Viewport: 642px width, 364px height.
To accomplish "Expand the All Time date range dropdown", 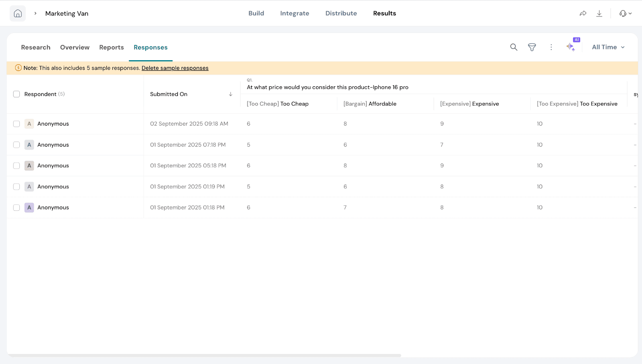I will (x=608, y=47).
